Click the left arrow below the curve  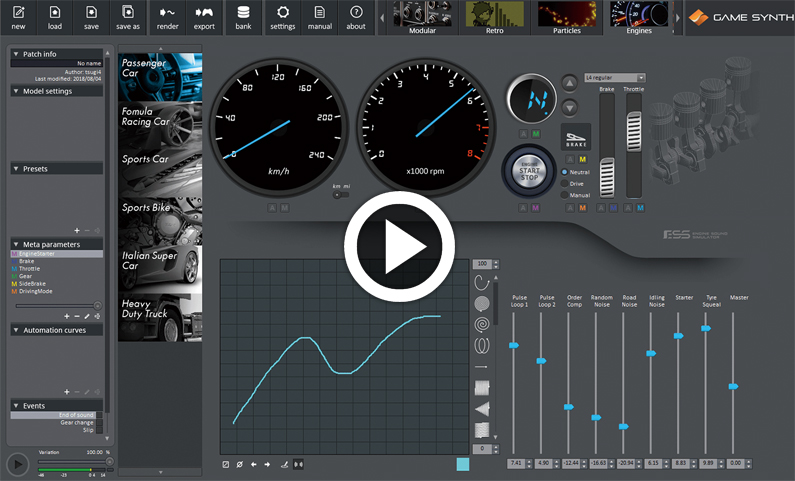254,464
